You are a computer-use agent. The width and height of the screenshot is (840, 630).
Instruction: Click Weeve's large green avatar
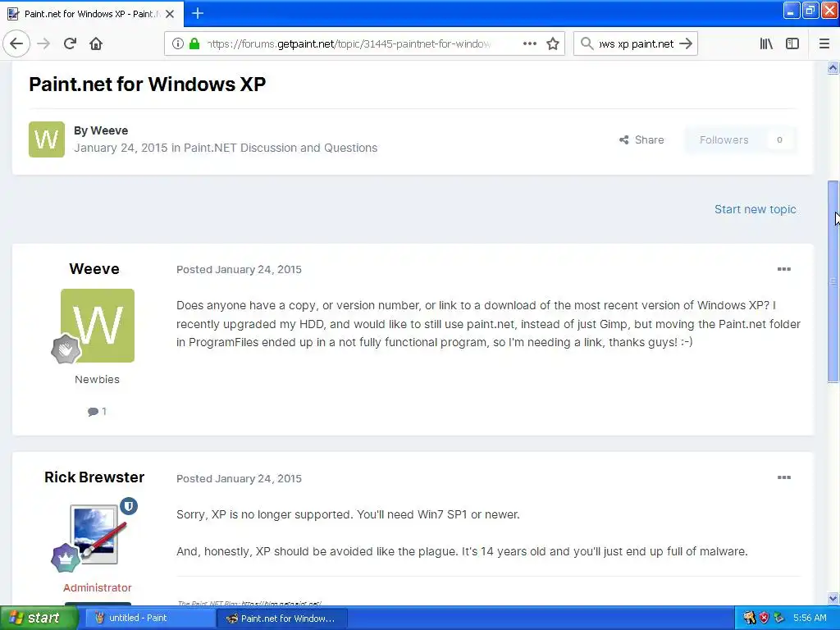point(98,325)
